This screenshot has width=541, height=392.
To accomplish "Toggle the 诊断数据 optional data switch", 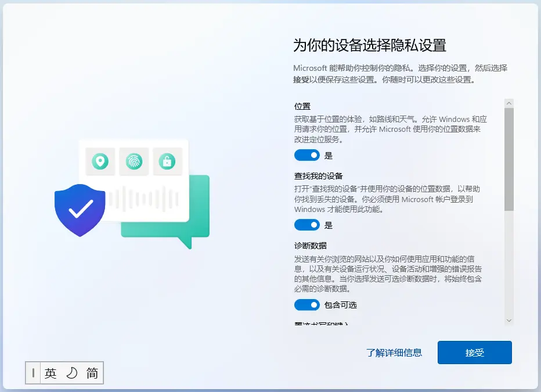I will click(x=306, y=305).
